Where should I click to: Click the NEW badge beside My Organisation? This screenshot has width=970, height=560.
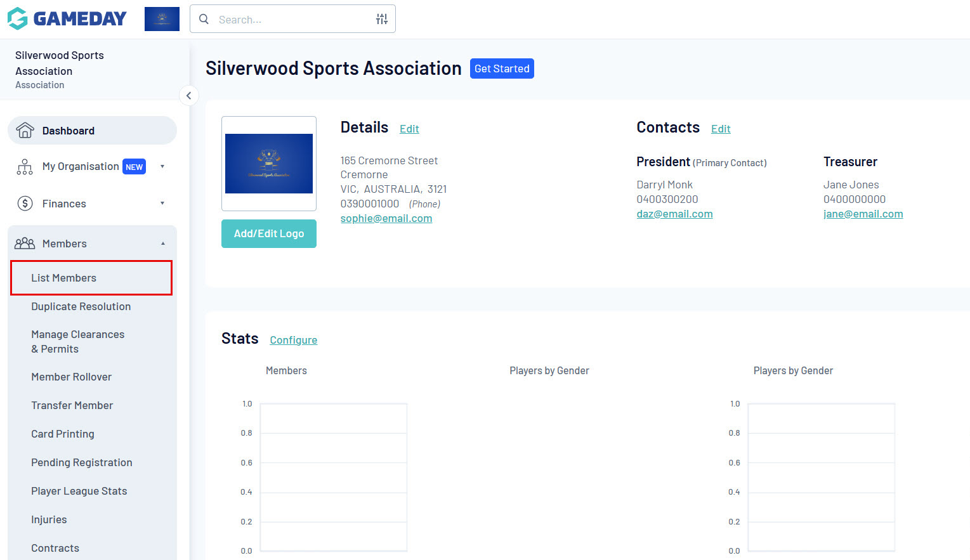134,167
